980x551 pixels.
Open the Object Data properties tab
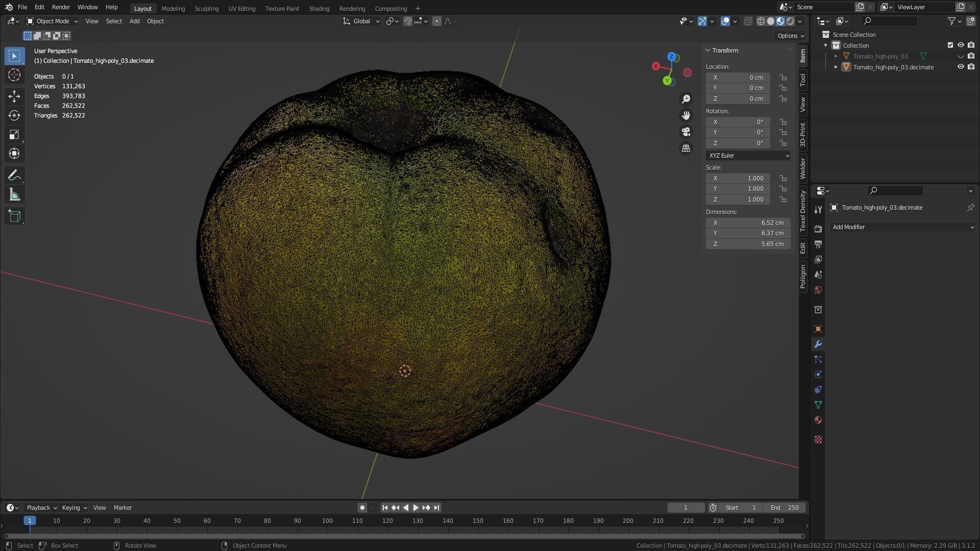click(x=818, y=405)
